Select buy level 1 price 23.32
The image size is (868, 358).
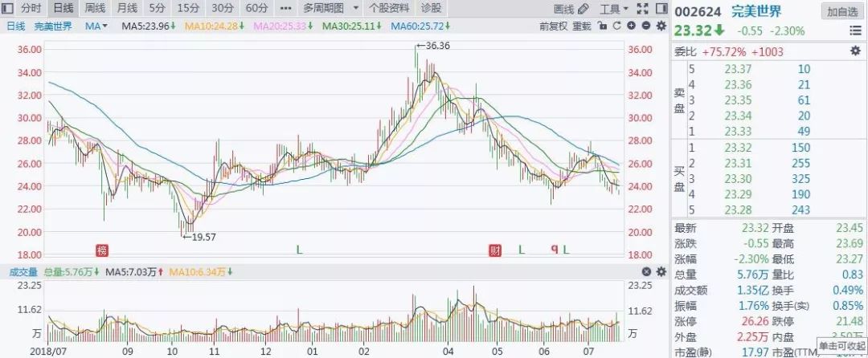(x=738, y=148)
